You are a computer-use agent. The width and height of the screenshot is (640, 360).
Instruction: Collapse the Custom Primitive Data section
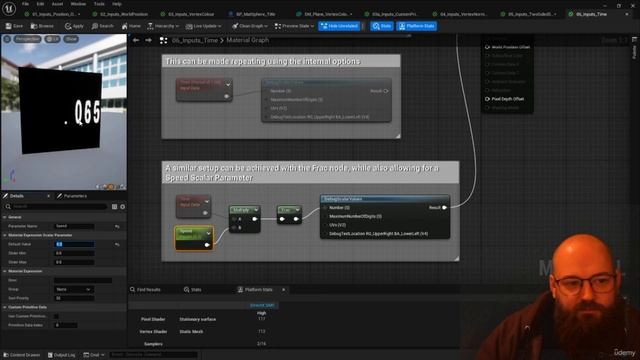pyautogui.click(x=5, y=307)
